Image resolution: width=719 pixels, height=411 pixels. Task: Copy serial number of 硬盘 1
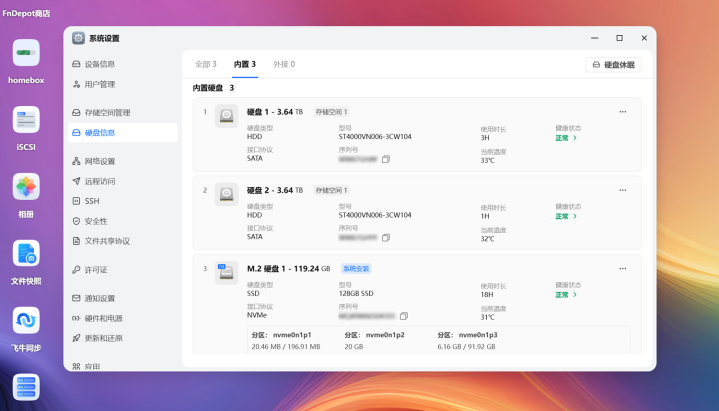click(386, 159)
